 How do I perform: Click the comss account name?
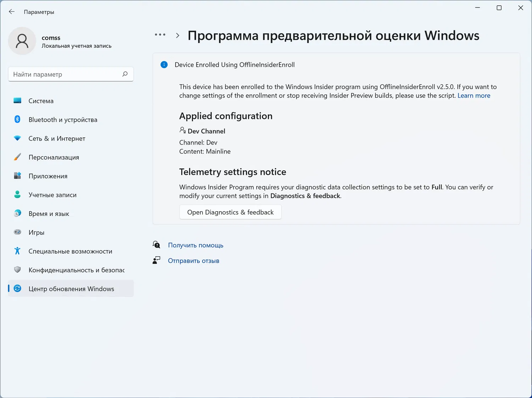[51, 38]
